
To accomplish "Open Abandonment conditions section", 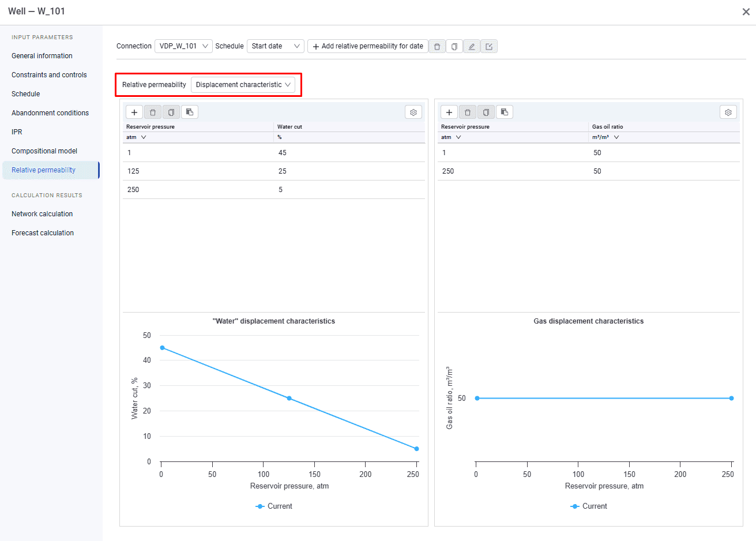I will [50, 113].
